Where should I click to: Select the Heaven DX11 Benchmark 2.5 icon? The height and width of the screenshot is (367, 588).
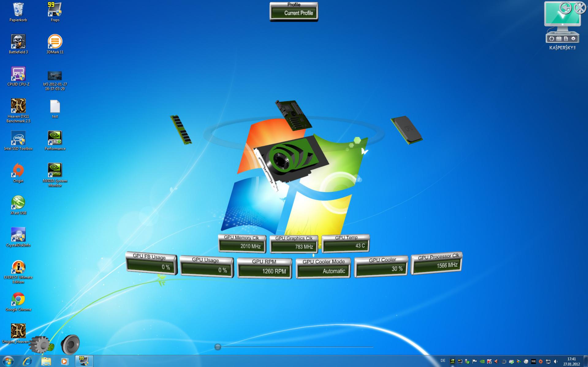pyautogui.click(x=18, y=111)
